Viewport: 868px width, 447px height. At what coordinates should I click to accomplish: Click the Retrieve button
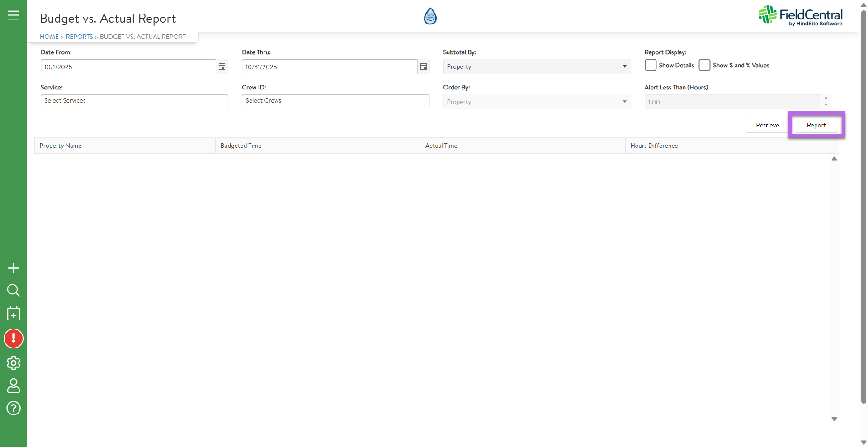pyautogui.click(x=767, y=125)
